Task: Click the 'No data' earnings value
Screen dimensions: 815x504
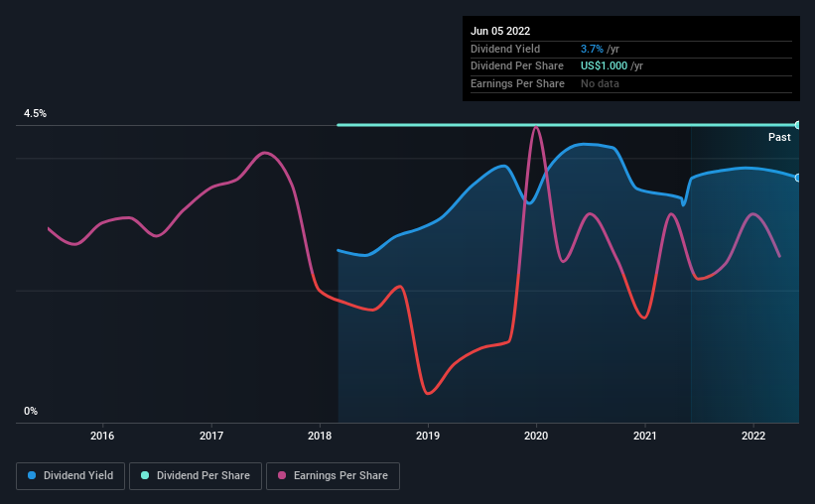Action: (x=600, y=83)
